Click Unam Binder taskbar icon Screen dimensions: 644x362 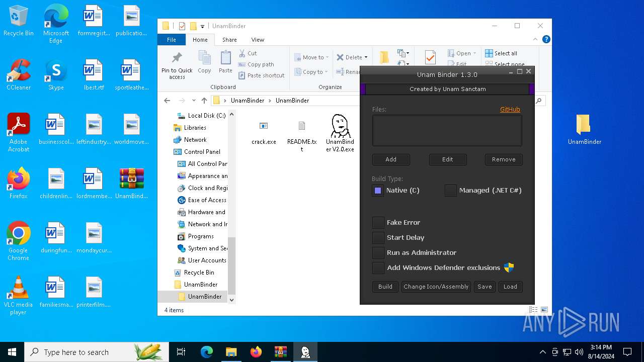[305, 352]
